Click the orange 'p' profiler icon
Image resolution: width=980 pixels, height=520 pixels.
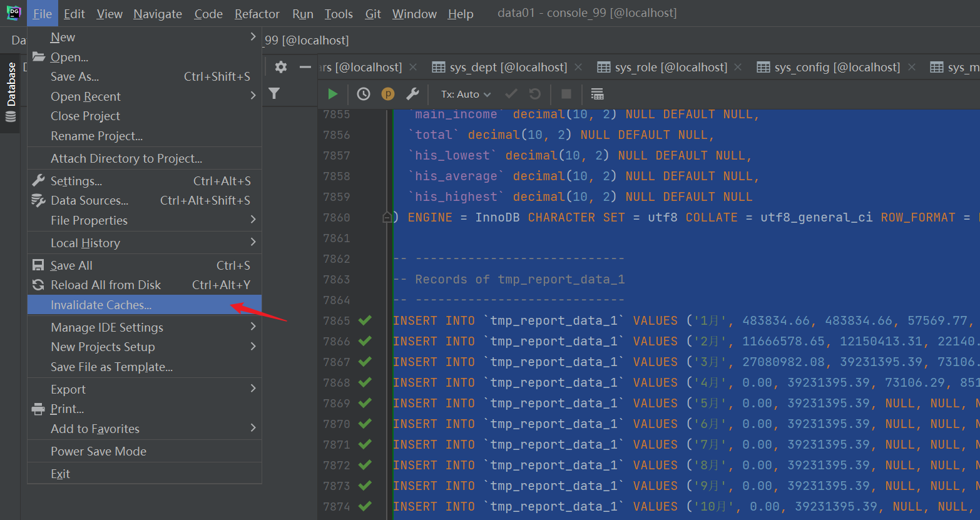pos(388,94)
